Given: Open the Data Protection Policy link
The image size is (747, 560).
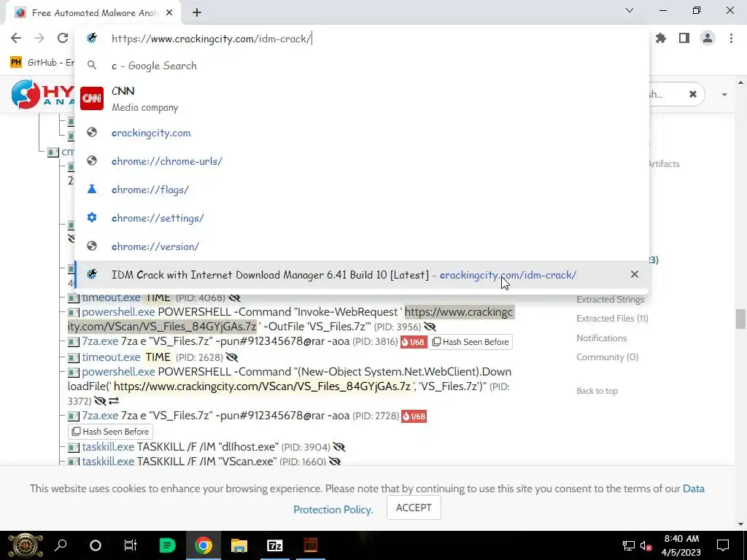Looking at the screenshot, I should click(499, 499).
